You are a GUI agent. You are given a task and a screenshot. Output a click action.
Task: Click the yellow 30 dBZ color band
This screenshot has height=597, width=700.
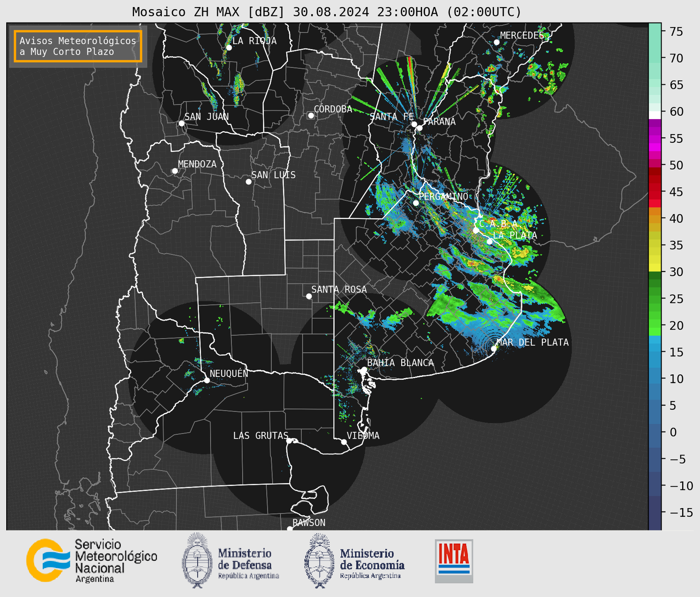tap(655, 267)
